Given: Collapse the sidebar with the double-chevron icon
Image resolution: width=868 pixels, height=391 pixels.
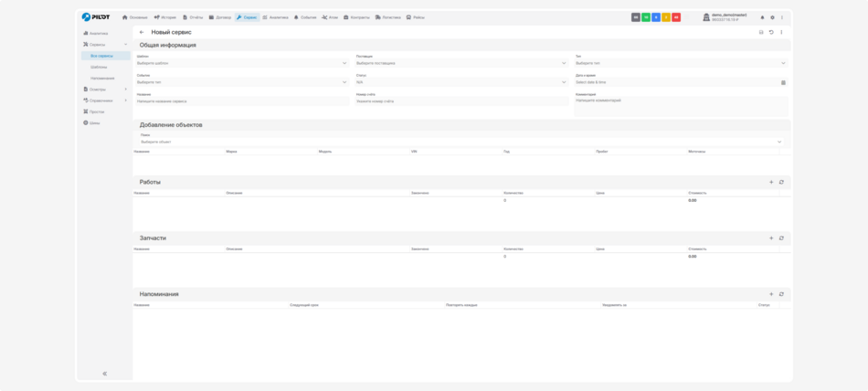Looking at the screenshot, I should [x=104, y=374].
